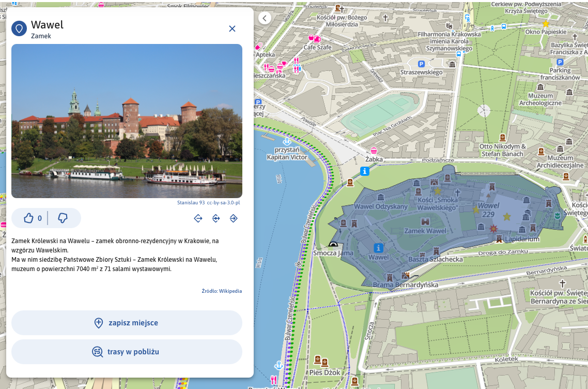Click the thumbs down dislike icon
This screenshot has width=588, height=389.
pos(63,218)
